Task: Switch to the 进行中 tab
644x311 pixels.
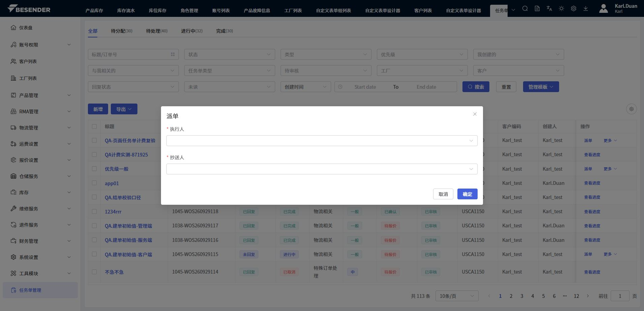Action: (192, 31)
